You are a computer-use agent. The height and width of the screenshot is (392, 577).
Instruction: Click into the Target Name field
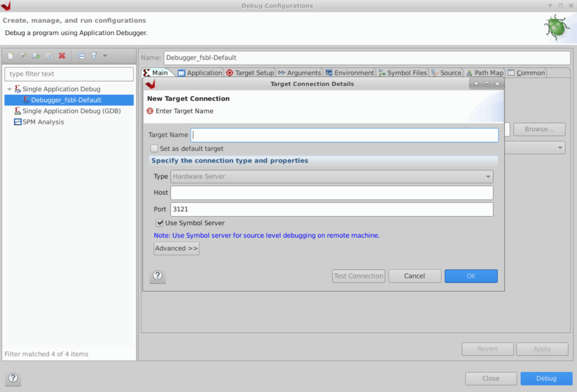click(344, 135)
